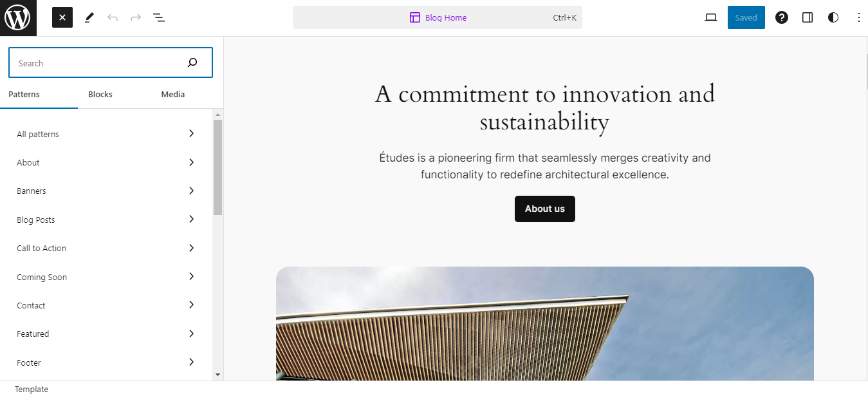Screen dimensions: 868x396
Task: Switch to the Media tab
Action: [x=173, y=95]
